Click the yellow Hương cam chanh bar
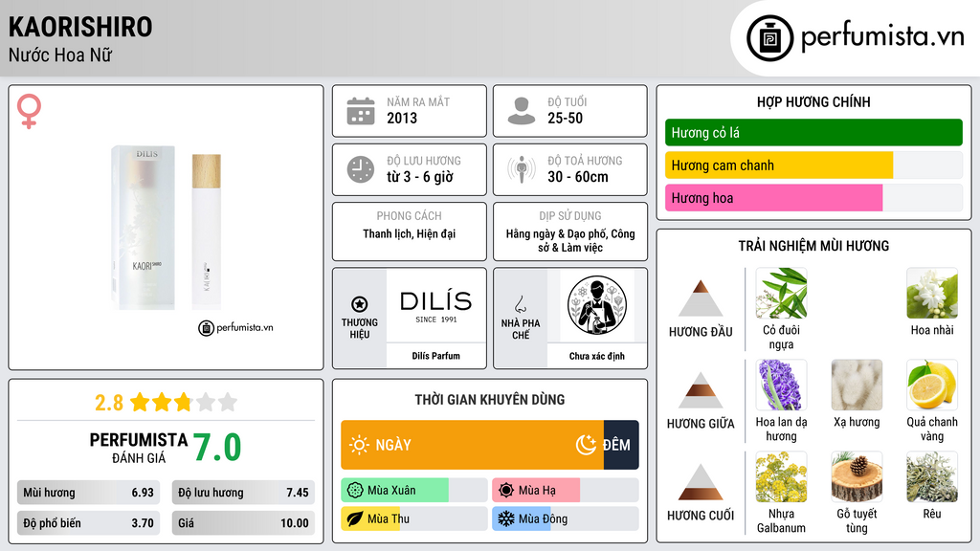 (x=779, y=165)
